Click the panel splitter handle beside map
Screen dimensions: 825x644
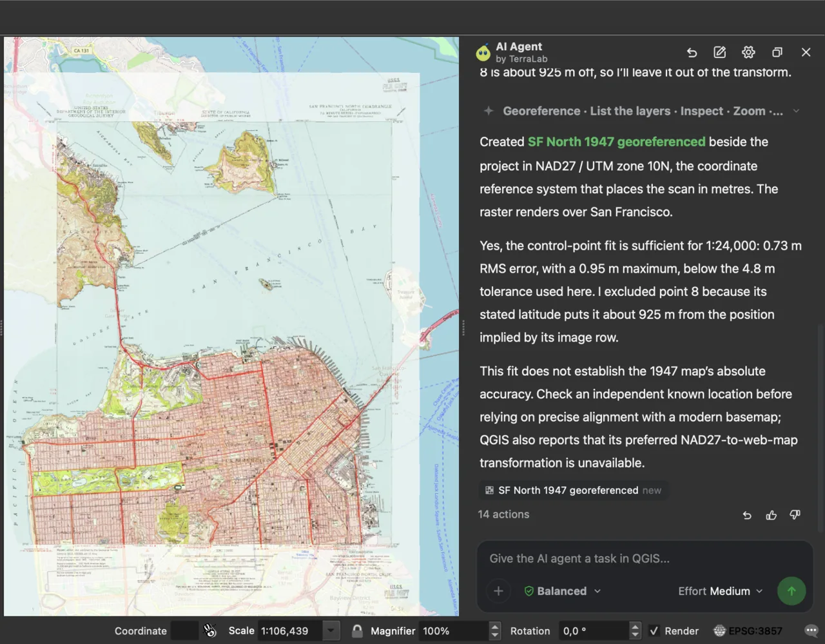tap(463, 328)
